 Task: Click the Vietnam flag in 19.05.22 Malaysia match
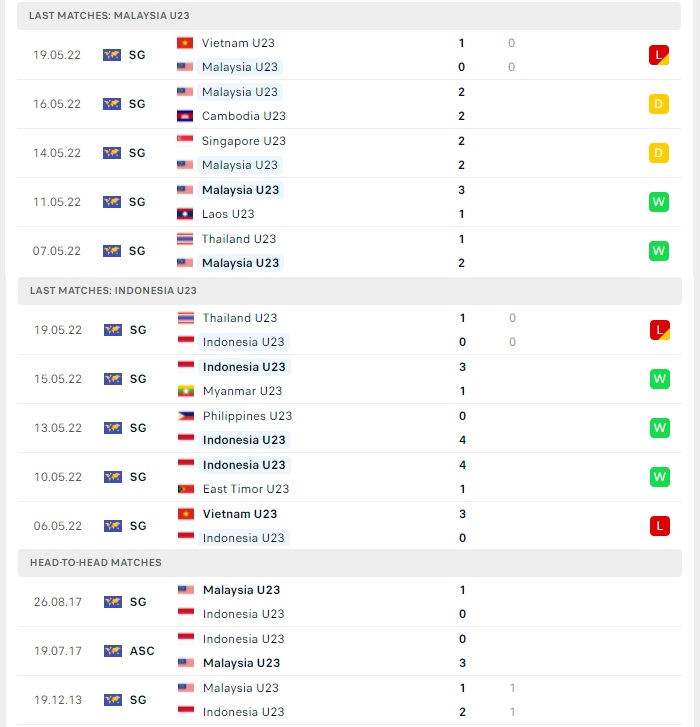click(185, 43)
